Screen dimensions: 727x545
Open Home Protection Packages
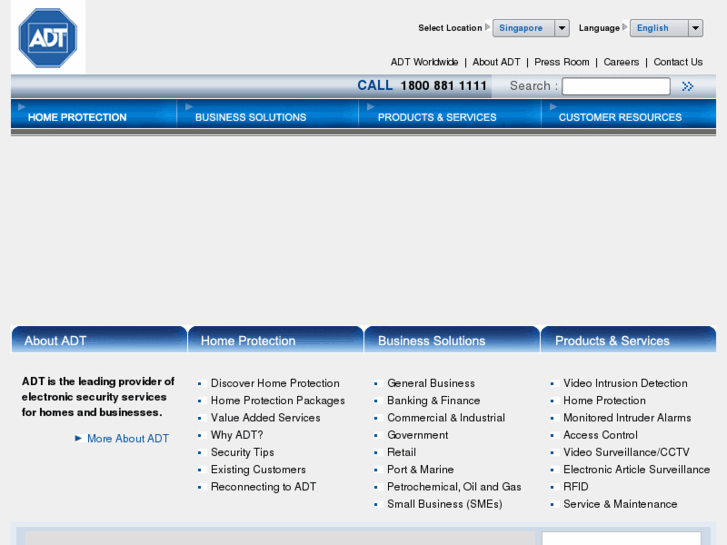(x=278, y=401)
